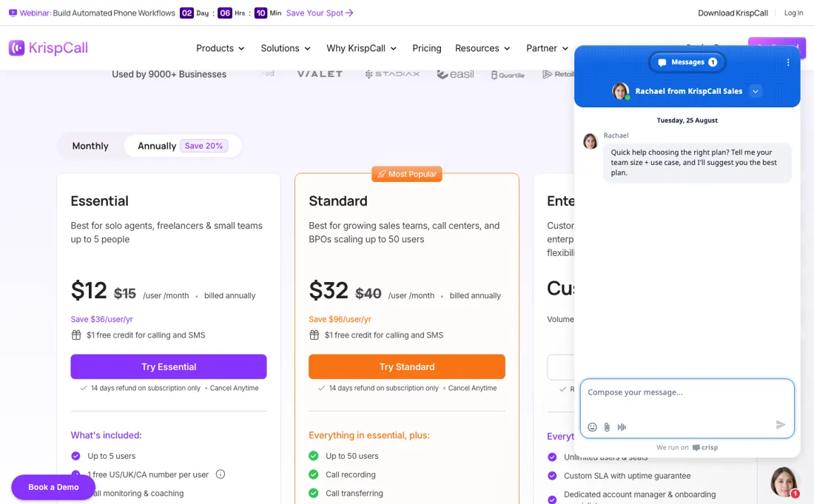Click the What's included heading
The height and width of the screenshot is (504, 814).
pos(106,435)
